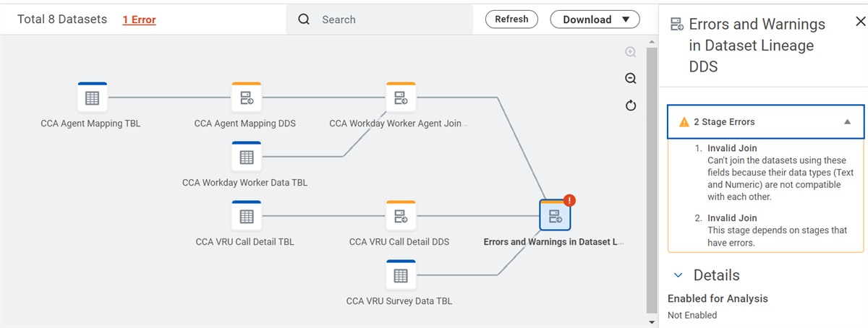Reset the lineage diagram view

(x=631, y=106)
